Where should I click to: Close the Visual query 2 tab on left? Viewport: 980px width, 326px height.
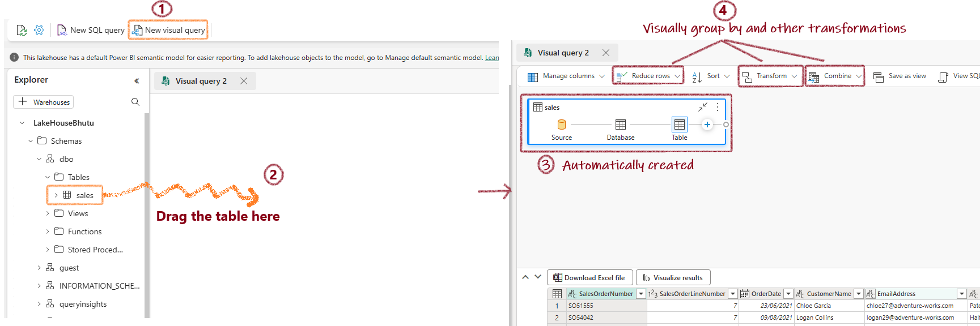click(x=244, y=81)
